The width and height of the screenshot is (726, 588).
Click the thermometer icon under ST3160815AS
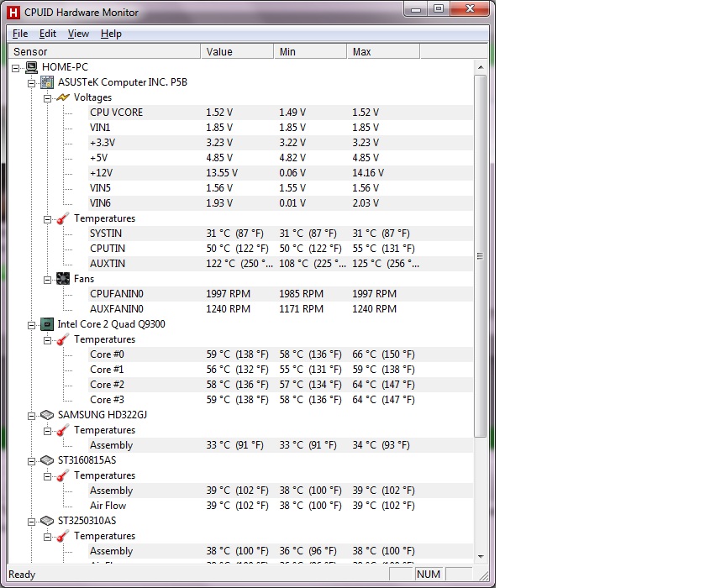click(x=63, y=475)
